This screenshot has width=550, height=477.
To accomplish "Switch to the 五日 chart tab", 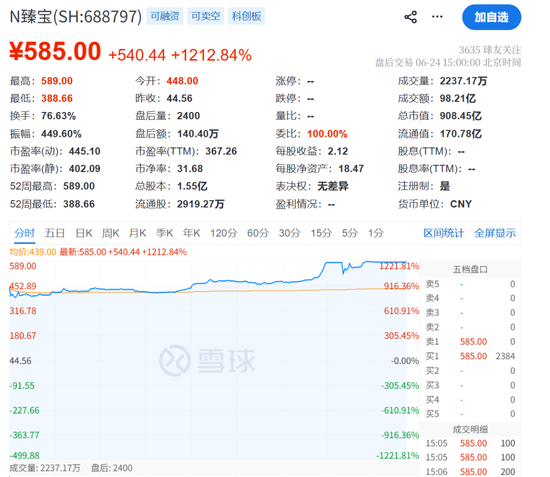I will coord(55,233).
